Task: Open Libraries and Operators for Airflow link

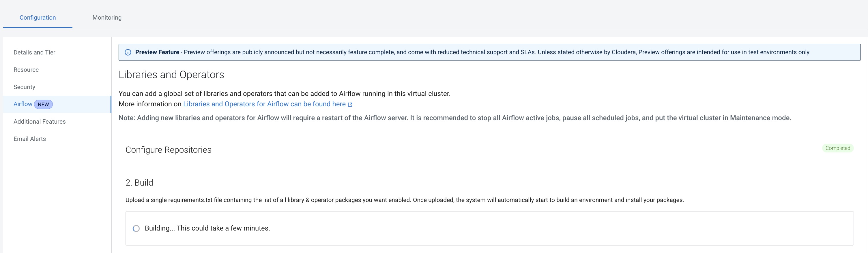Action: 264,104
